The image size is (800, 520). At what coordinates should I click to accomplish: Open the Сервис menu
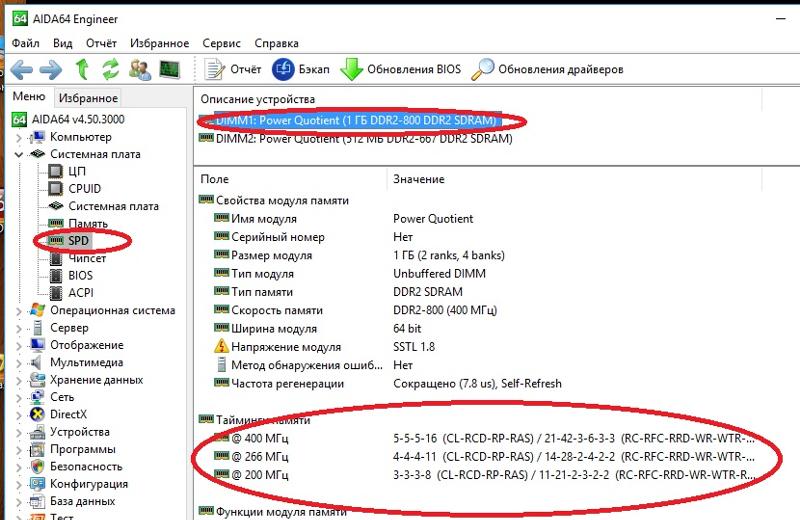coord(221,43)
